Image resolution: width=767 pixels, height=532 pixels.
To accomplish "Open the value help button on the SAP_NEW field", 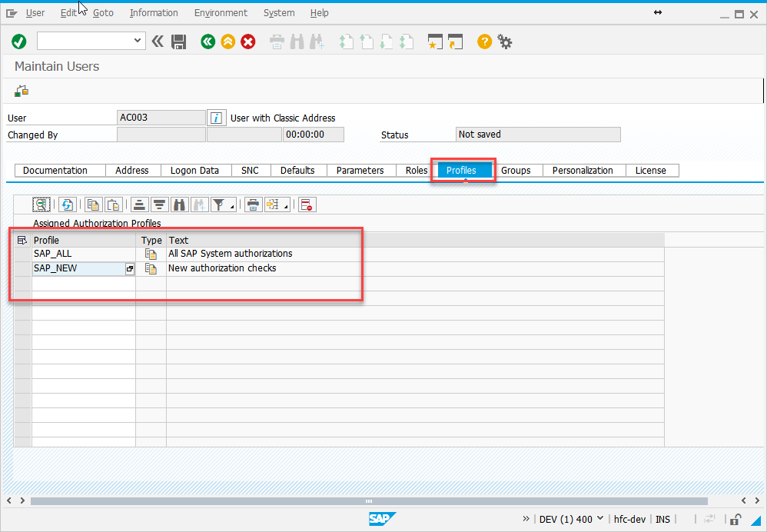I will point(130,269).
